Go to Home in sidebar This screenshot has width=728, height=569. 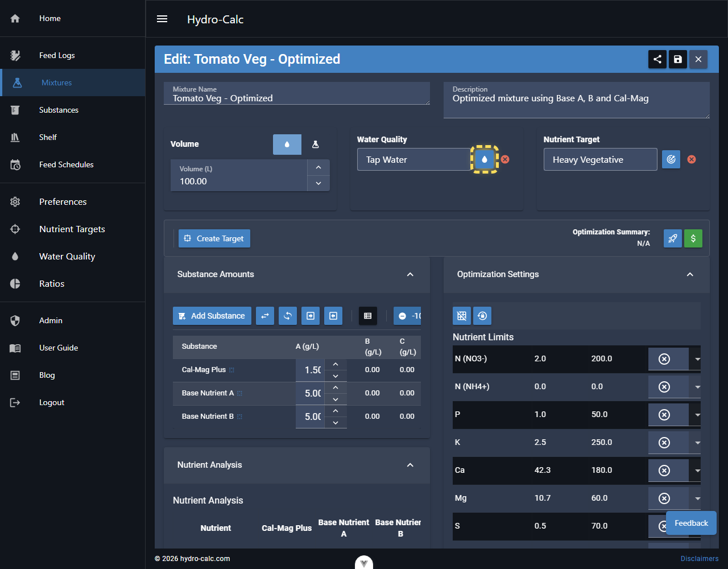pos(73,18)
